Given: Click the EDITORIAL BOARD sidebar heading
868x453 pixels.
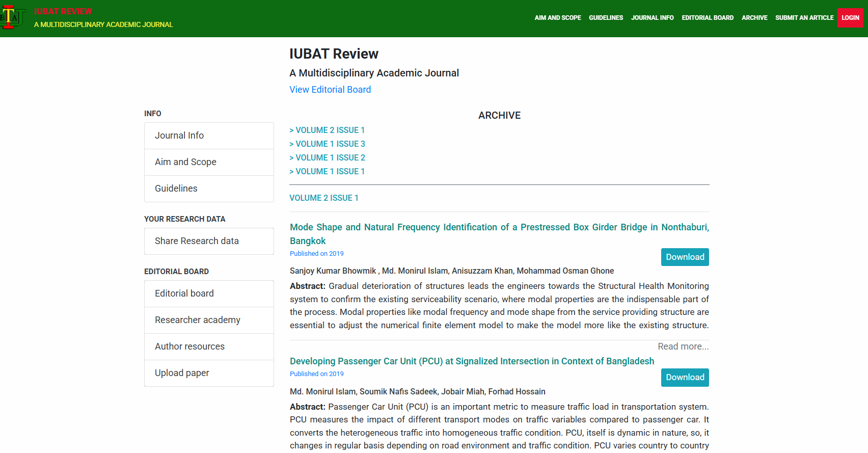Looking at the screenshot, I should [176, 272].
